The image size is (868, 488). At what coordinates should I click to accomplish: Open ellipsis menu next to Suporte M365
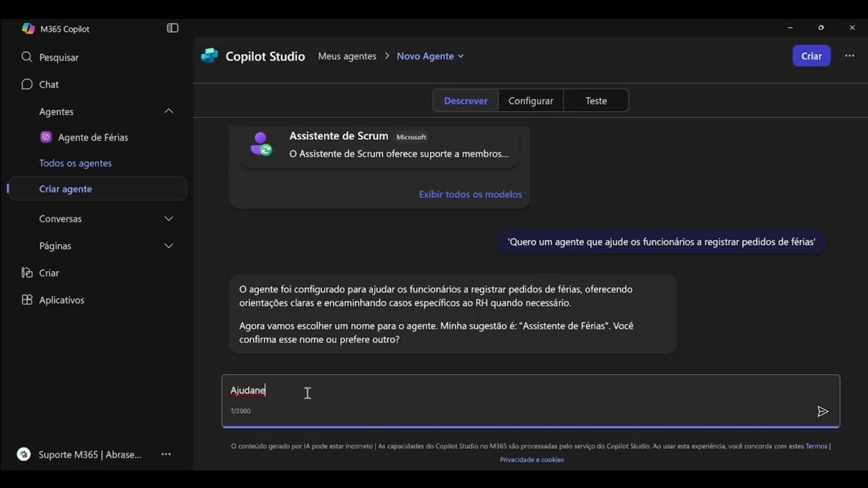[166, 454]
